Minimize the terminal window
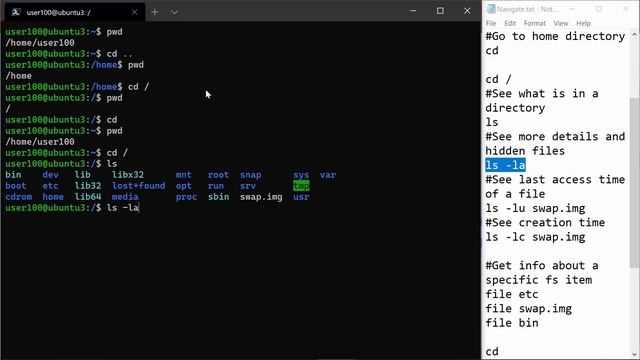640x360 pixels. click(x=413, y=11)
